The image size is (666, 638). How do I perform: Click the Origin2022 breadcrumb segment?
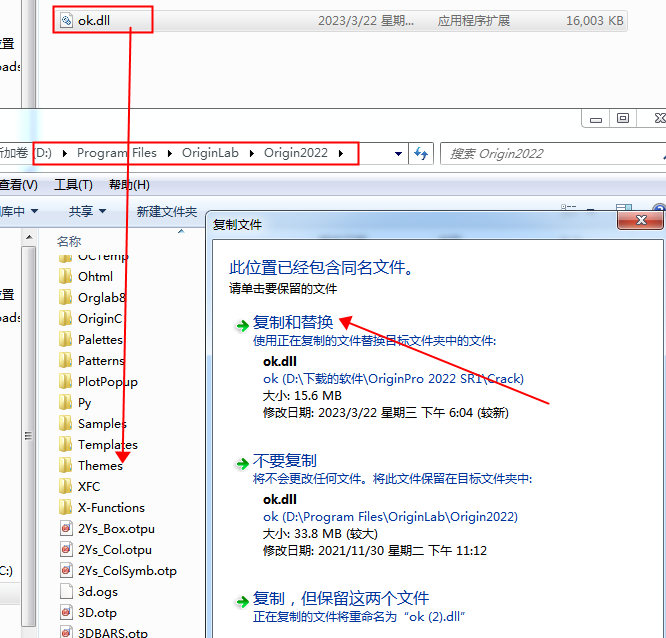296,153
